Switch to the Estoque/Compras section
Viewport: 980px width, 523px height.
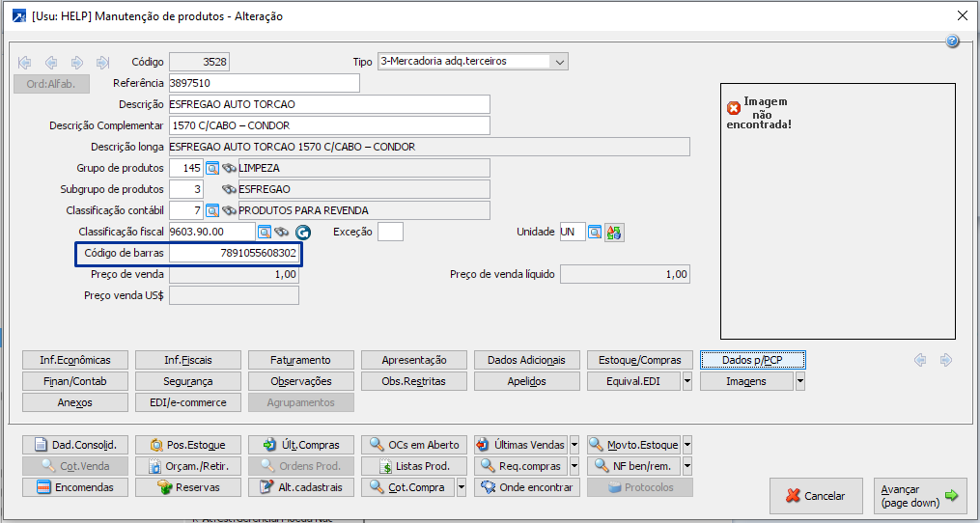tap(639, 360)
